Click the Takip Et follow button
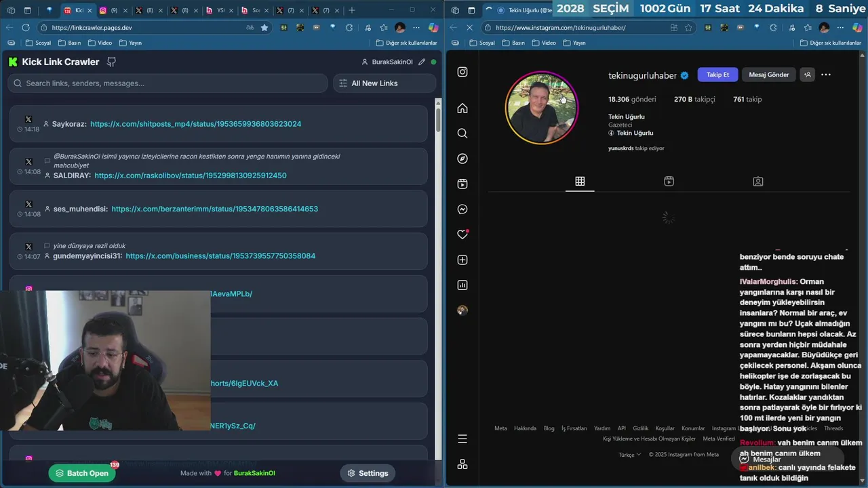The image size is (868, 488). point(717,75)
